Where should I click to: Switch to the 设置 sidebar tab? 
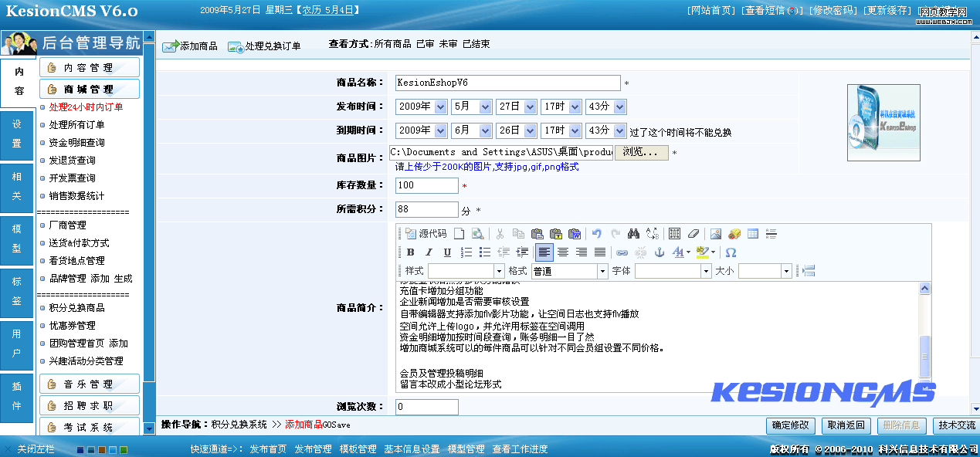tap(17, 134)
